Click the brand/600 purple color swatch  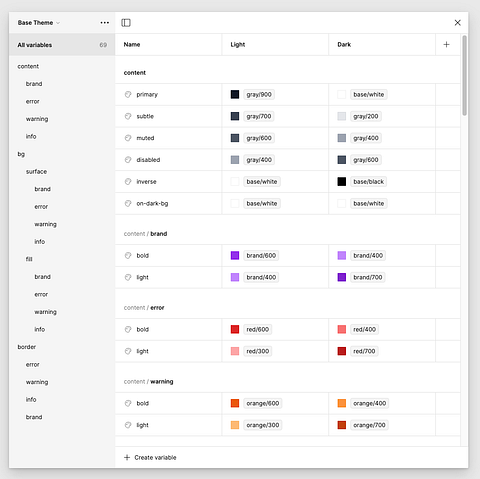pyautogui.click(x=235, y=255)
